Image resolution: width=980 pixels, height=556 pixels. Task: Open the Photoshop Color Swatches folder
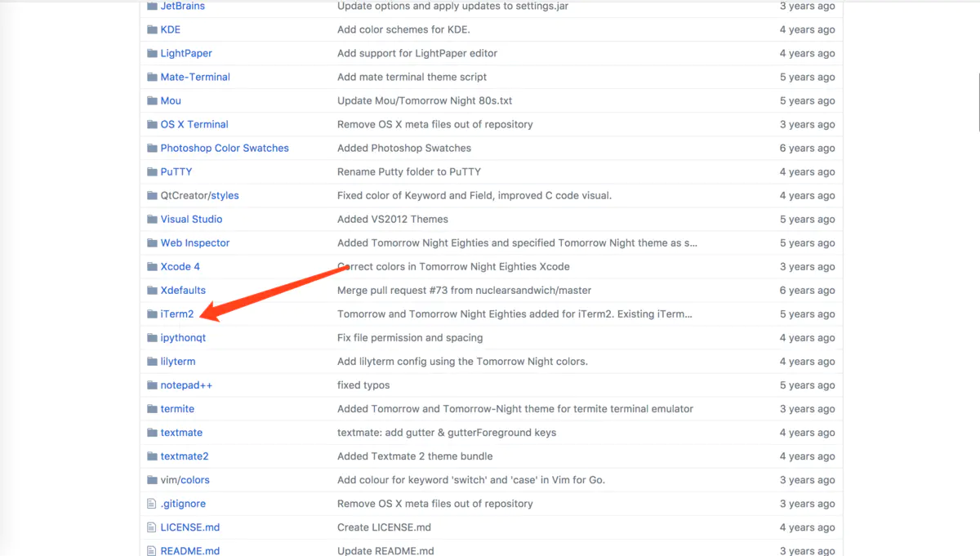click(x=225, y=148)
